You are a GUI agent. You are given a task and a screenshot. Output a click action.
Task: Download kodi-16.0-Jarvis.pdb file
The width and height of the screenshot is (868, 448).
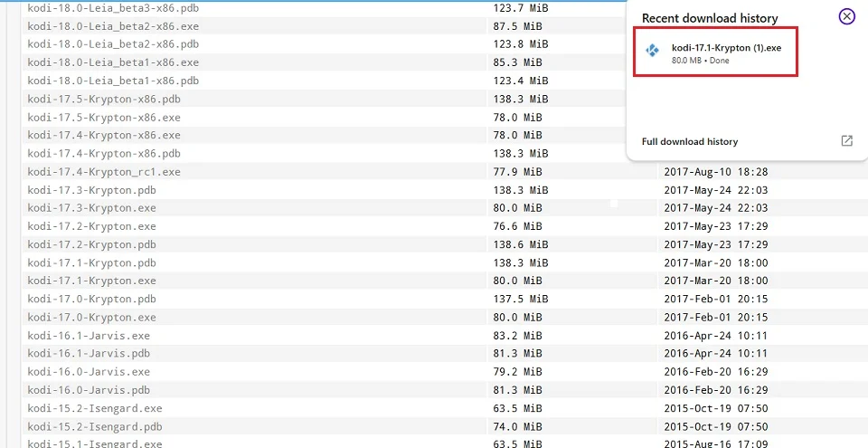89,390
